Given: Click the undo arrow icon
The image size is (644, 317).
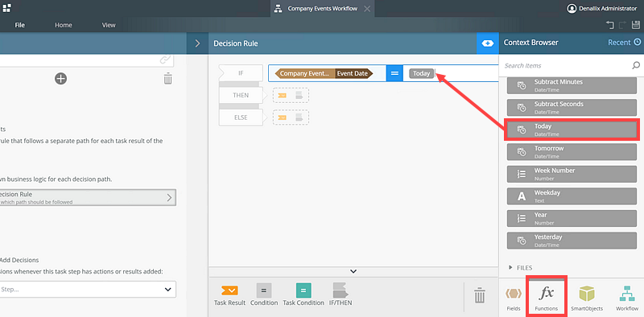Looking at the screenshot, I should (609, 25).
